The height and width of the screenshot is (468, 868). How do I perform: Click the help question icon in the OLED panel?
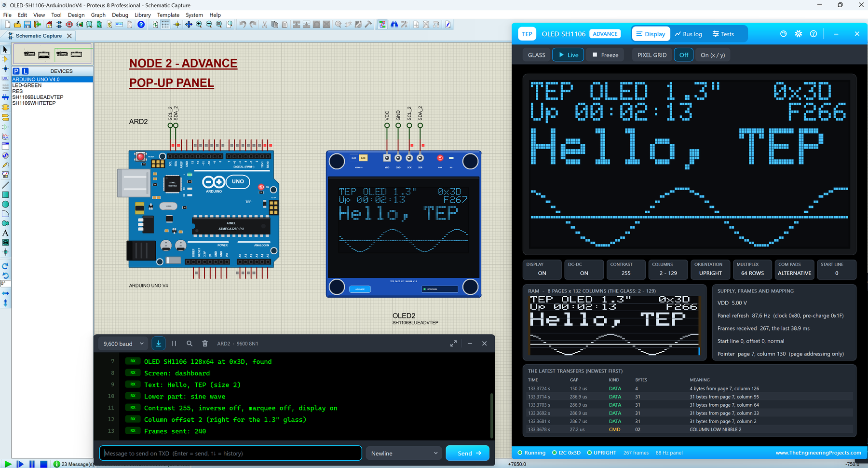814,34
